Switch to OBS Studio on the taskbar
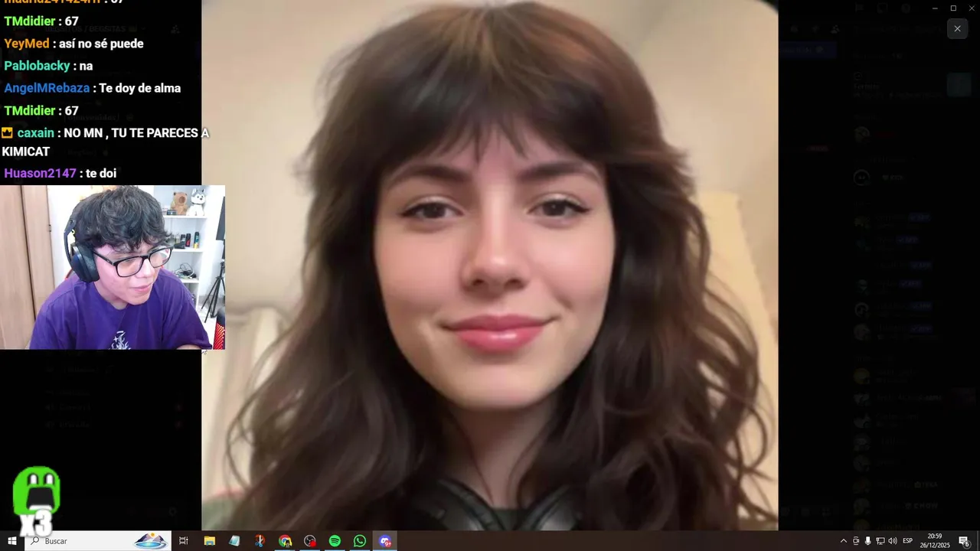Screen dimensions: 980x551 (309, 541)
